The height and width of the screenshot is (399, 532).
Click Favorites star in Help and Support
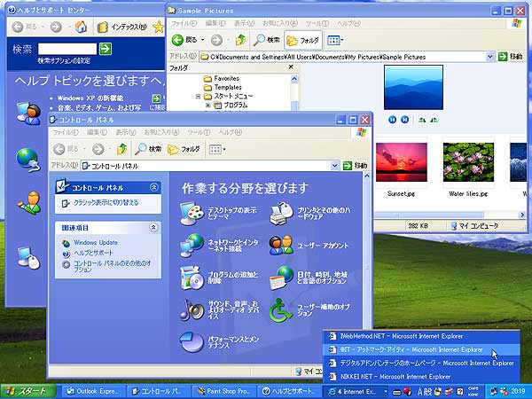(159, 27)
